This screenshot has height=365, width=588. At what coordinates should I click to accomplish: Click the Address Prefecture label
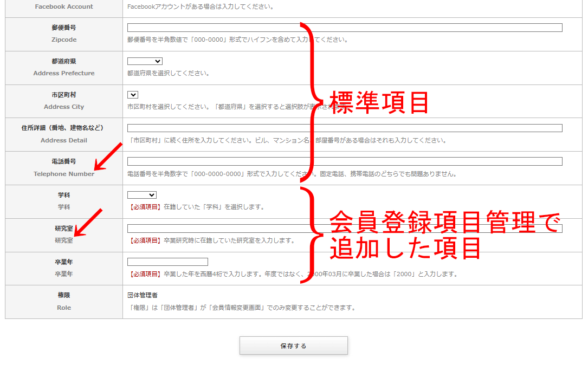click(x=63, y=73)
